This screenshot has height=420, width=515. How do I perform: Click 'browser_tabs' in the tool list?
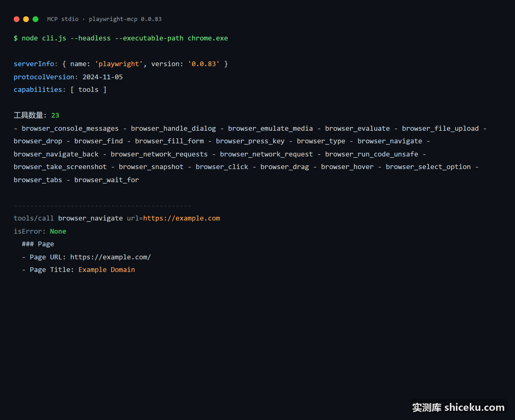point(38,180)
